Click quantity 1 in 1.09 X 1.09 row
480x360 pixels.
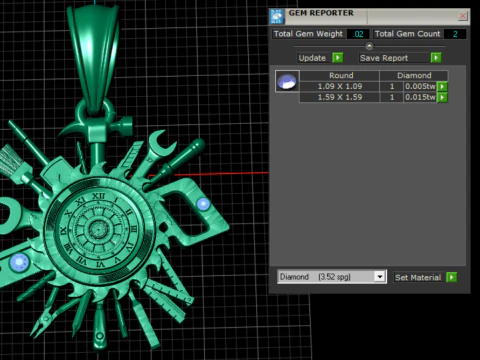point(392,86)
